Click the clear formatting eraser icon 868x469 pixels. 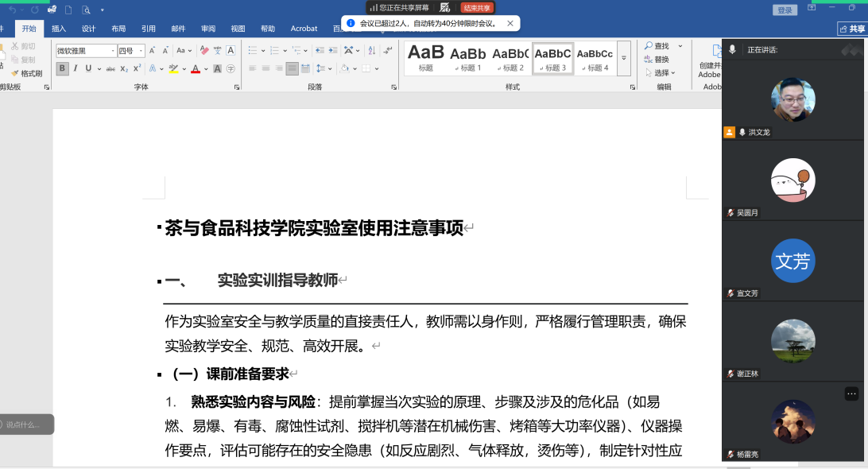(204, 50)
